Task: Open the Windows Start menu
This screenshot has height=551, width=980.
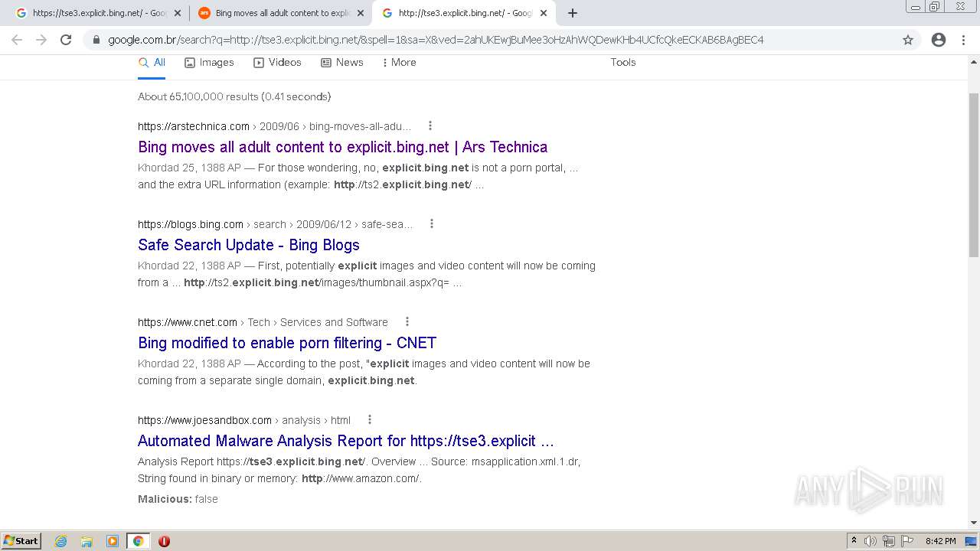Action: point(21,540)
